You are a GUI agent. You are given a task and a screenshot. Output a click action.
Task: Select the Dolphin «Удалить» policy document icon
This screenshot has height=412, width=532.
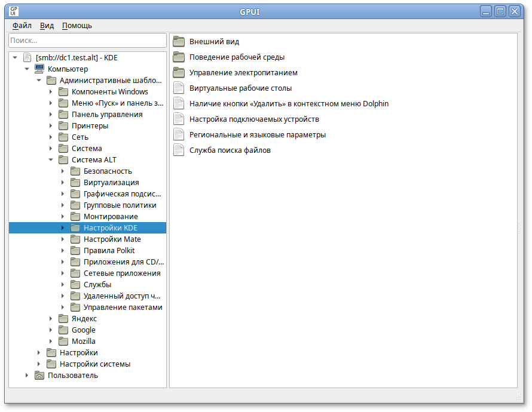click(x=179, y=103)
